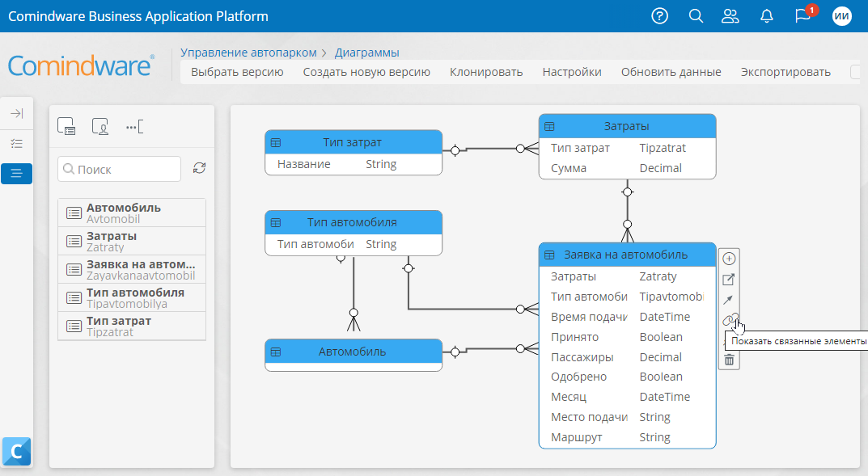The width and height of the screenshot is (868, 476).
Task: Select the account template icon above the search box
Action: coord(100,127)
